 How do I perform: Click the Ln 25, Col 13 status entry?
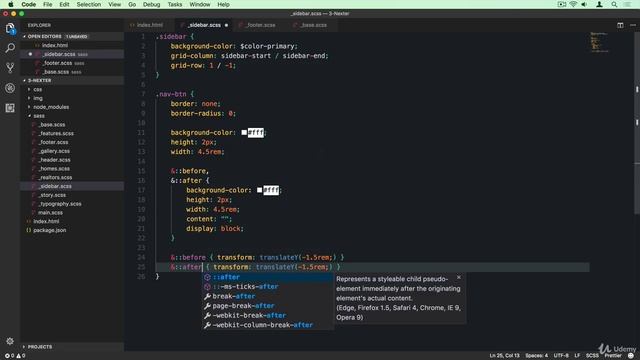point(504,356)
